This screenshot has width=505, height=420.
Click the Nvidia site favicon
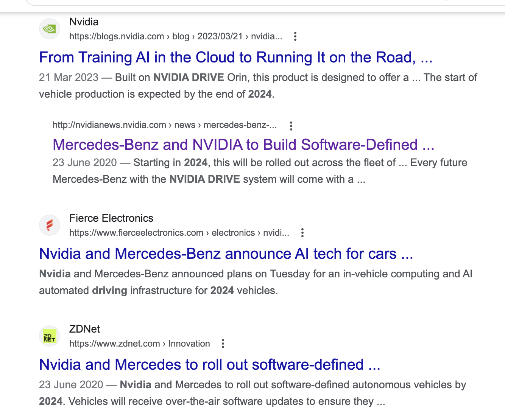[50, 29]
